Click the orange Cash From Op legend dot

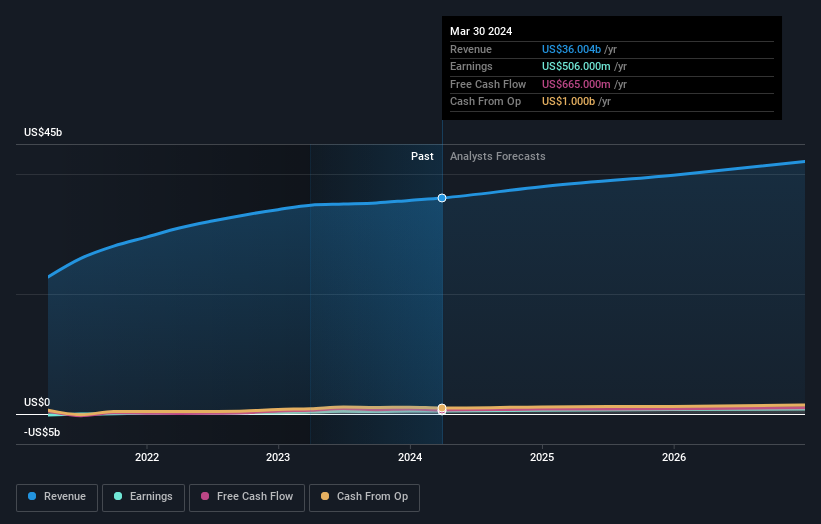325,496
